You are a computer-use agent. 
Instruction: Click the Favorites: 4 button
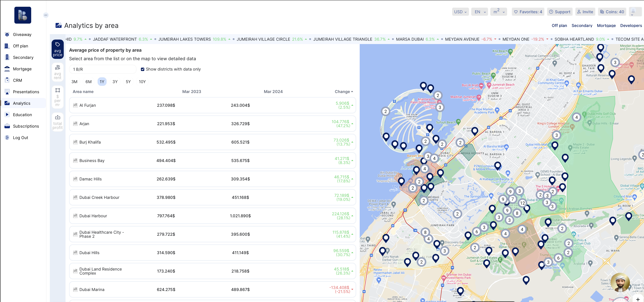[x=528, y=12]
